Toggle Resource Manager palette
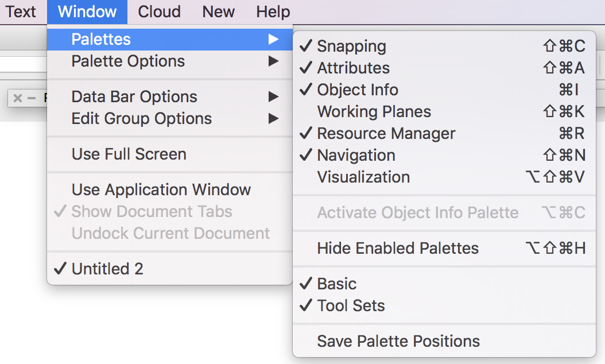The width and height of the screenshot is (605, 364). click(386, 134)
